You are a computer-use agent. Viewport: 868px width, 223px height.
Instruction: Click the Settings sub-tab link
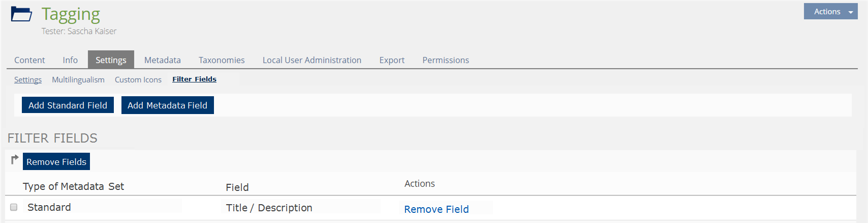pos(28,80)
